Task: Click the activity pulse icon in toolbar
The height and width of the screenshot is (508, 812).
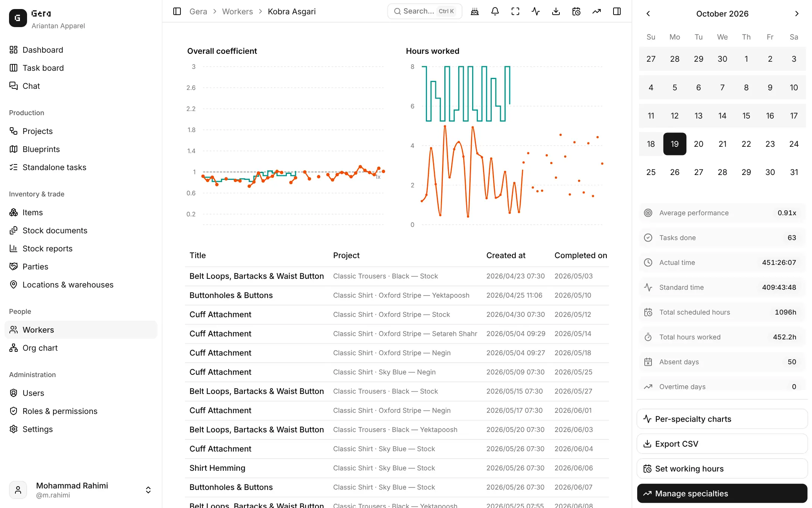Action: [x=536, y=11]
